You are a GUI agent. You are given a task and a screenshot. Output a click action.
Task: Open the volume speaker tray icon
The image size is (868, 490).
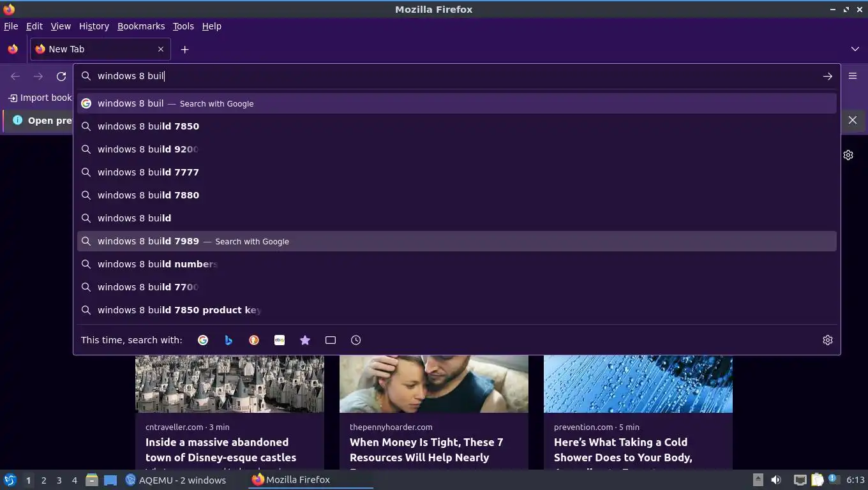776,480
